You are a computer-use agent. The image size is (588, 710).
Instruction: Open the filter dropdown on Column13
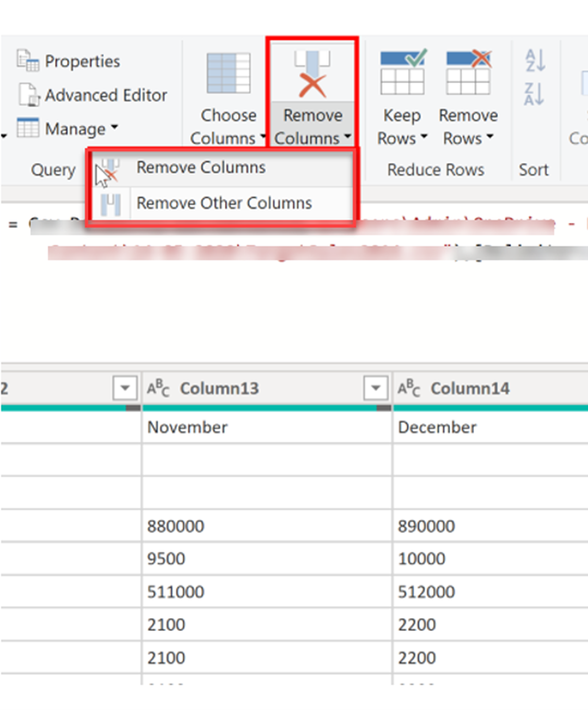[375, 388]
